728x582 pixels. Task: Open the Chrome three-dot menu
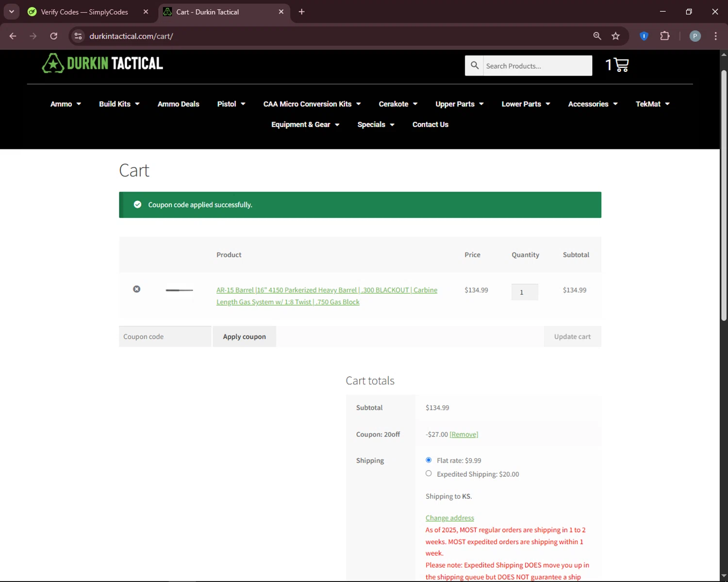click(x=716, y=36)
